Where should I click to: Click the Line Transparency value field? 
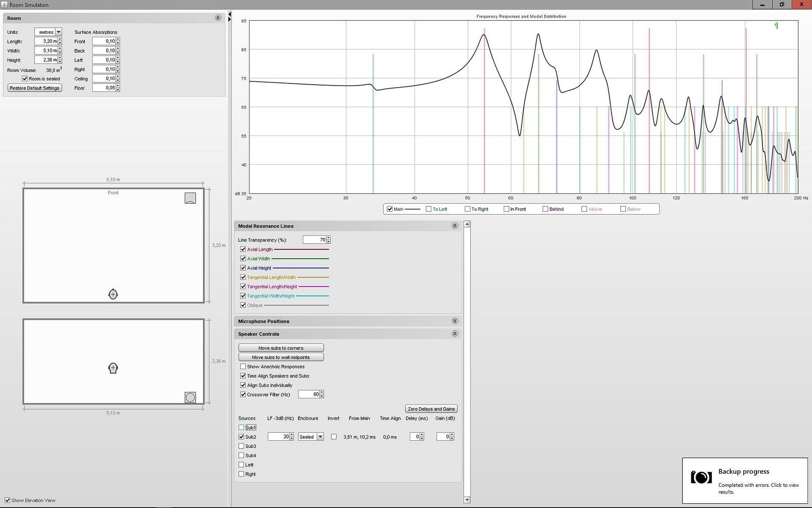point(314,240)
